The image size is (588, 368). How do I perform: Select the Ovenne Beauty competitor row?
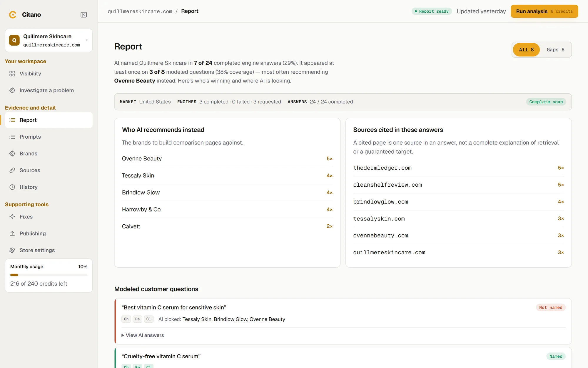(227, 159)
